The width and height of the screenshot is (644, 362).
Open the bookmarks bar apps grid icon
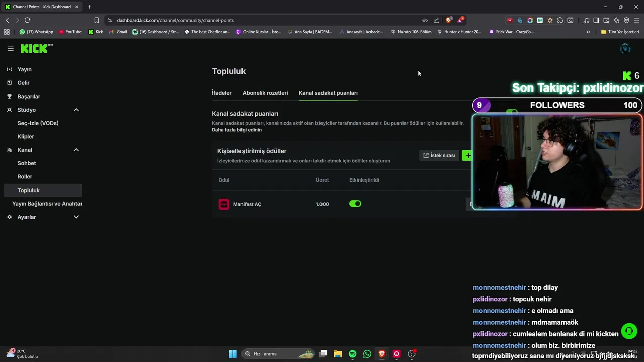pos(7,32)
